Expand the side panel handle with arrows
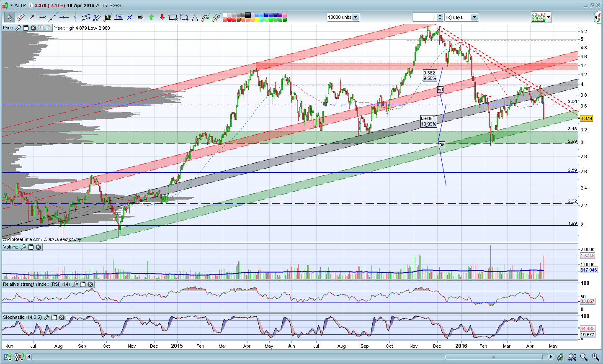The width and height of the screenshot is (603, 364). coord(598,17)
